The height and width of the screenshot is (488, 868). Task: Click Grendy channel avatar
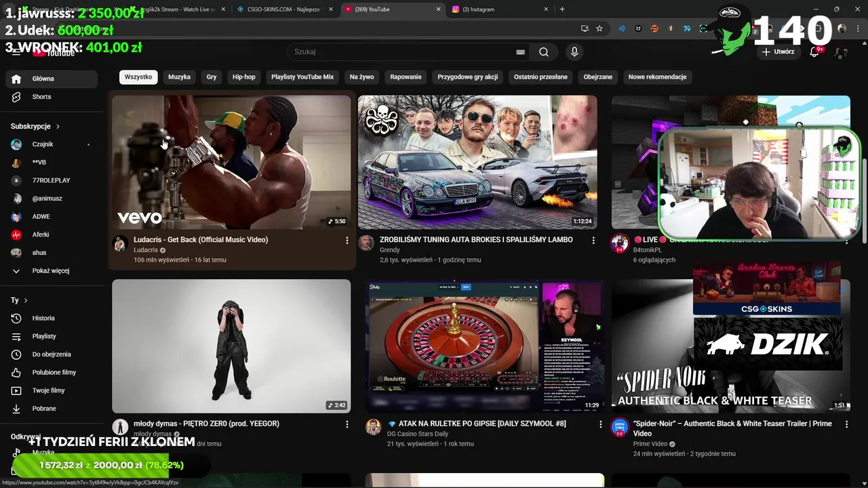(366, 243)
